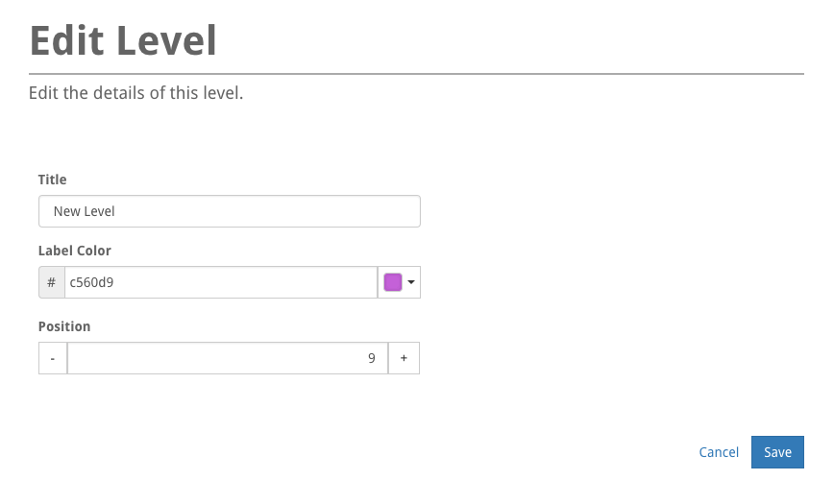This screenshot has width=834, height=504.
Task: Click the divider line under Edit Level
Action: [416, 73]
